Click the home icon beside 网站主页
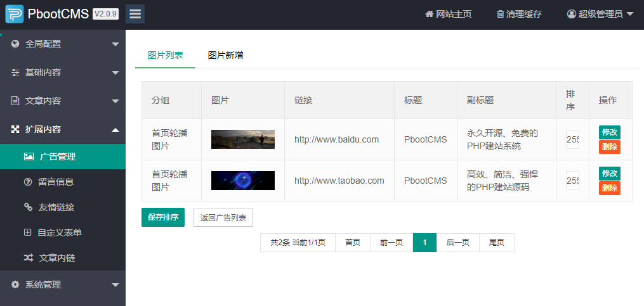 pos(429,14)
